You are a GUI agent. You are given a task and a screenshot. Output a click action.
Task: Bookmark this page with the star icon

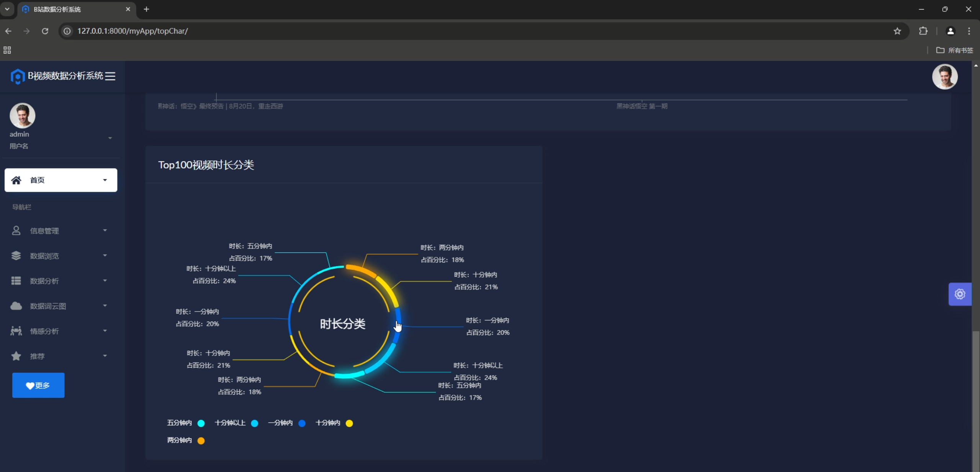coord(897,31)
